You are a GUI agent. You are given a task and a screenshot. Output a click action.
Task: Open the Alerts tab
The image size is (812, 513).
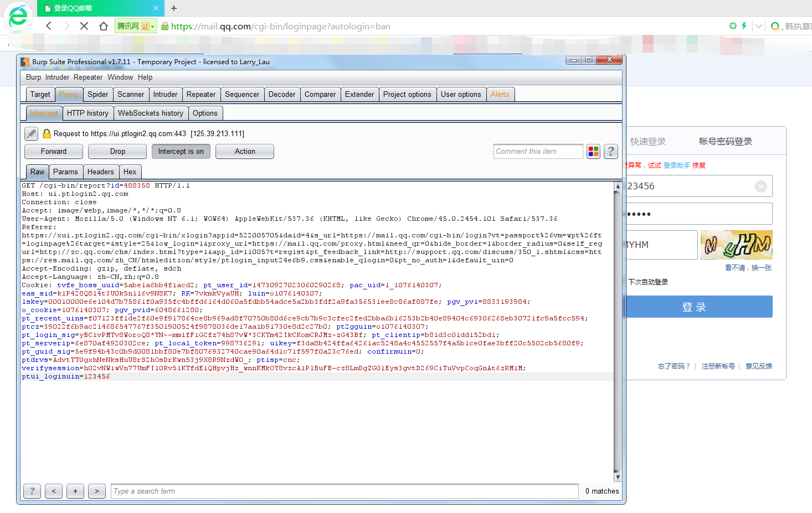tap(500, 95)
